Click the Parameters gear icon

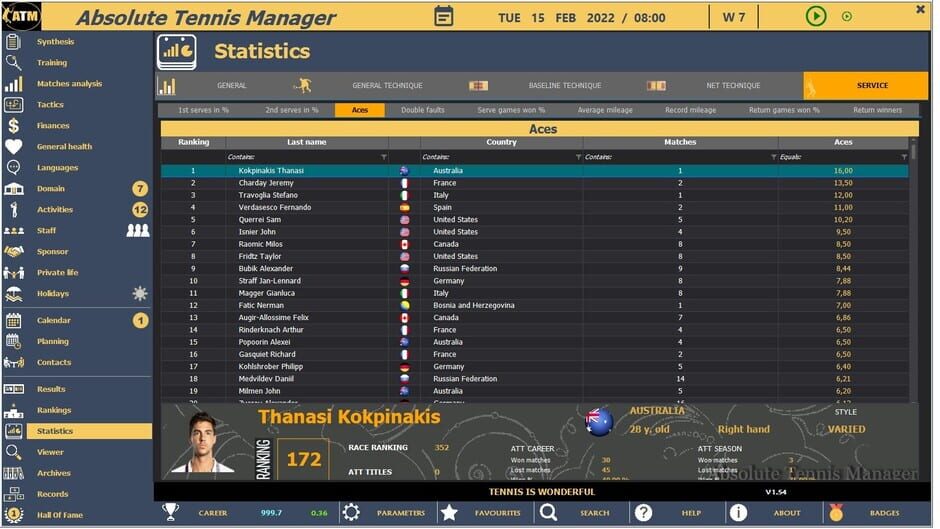point(353,514)
